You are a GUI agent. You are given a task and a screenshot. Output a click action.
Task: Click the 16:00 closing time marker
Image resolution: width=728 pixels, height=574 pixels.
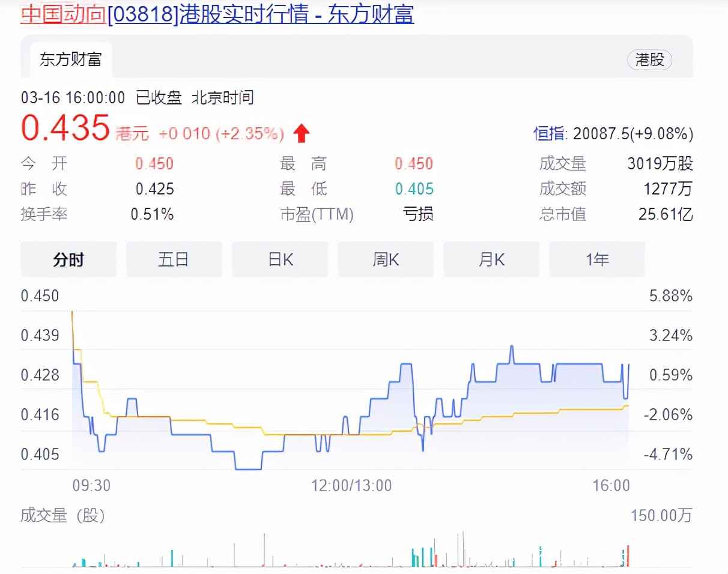tap(611, 485)
